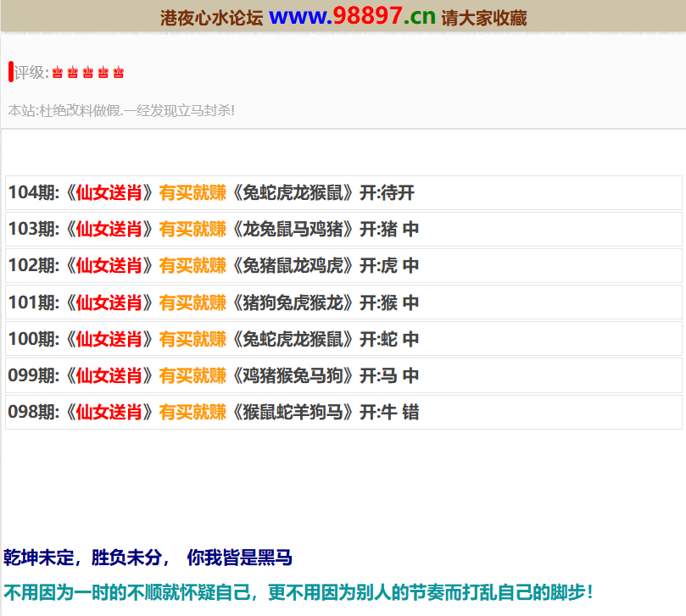The width and height of the screenshot is (686, 616).
Task: Click the fourth crown rating icon
Action: tap(103, 73)
